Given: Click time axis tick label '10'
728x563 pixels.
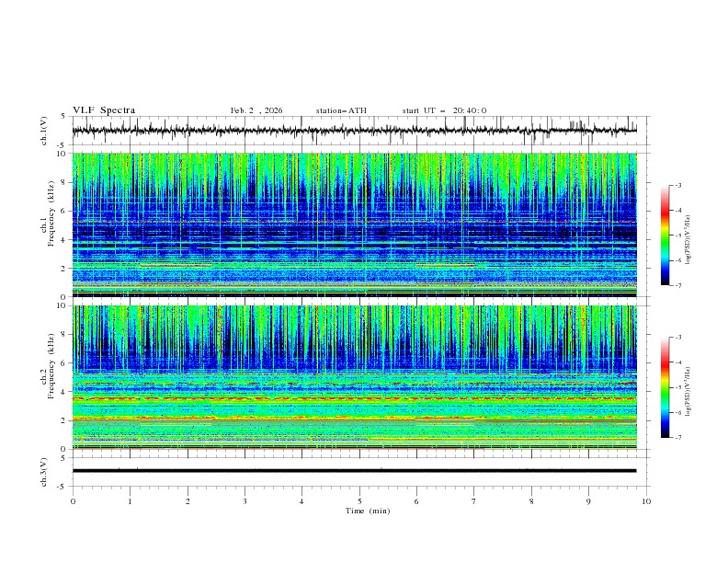Looking at the screenshot, I should pyautogui.click(x=646, y=501).
